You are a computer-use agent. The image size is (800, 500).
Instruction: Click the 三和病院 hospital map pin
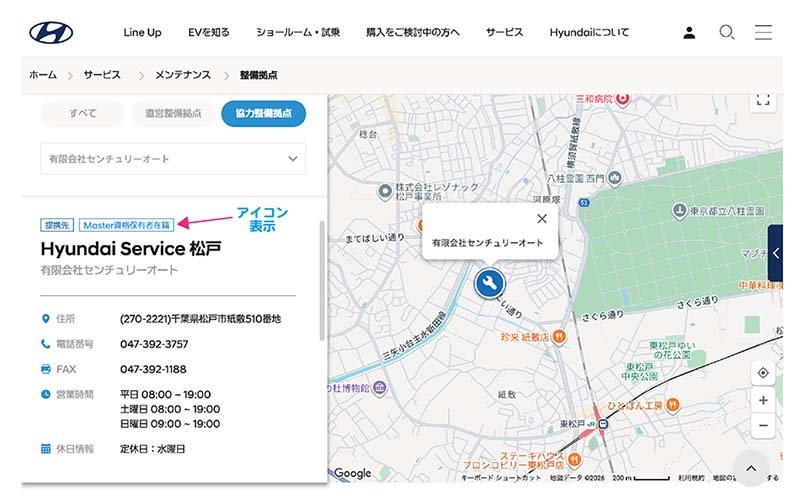622,99
